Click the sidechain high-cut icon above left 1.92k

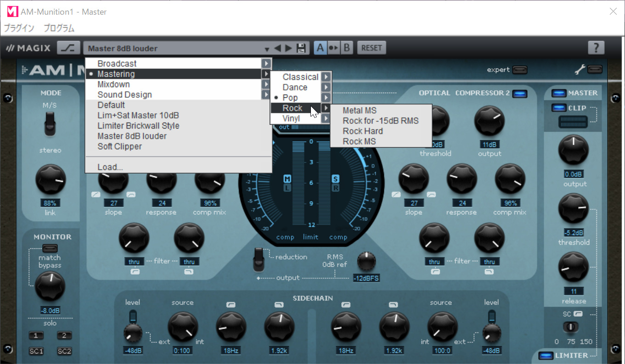click(279, 304)
